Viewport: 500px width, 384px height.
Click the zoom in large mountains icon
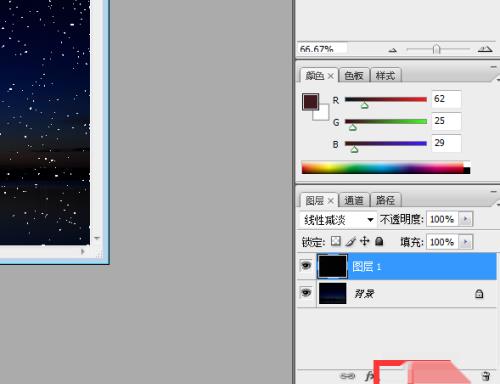pyautogui.click(x=485, y=49)
